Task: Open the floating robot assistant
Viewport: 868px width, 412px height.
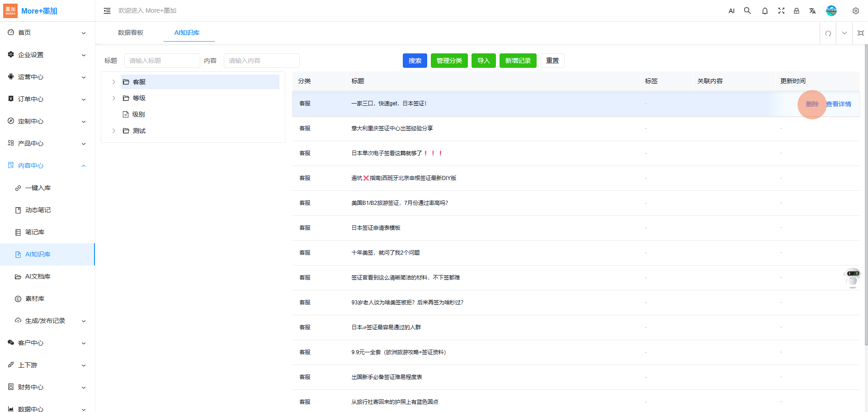Action: (x=853, y=277)
